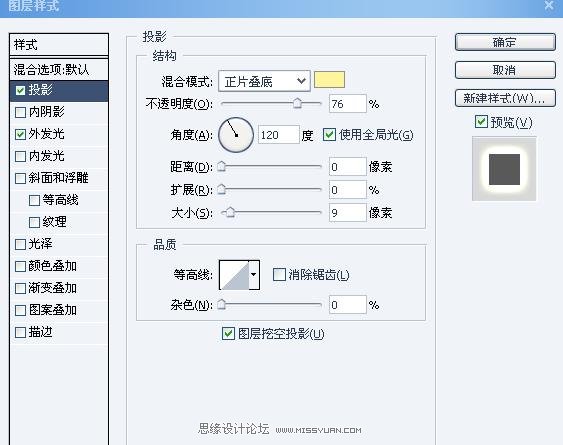Enable the 等高线 sub-option checkbox in the styles list
This screenshot has width=563, height=445.
point(34,200)
